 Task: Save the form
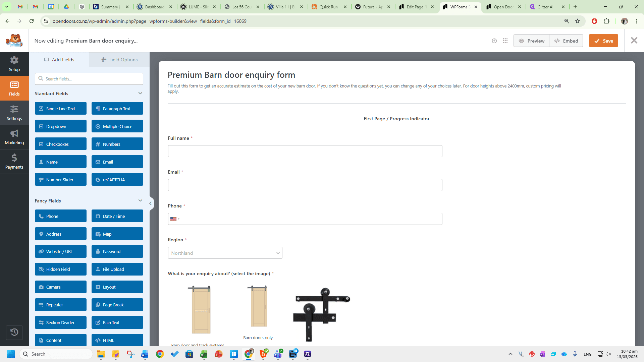(603, 41)
